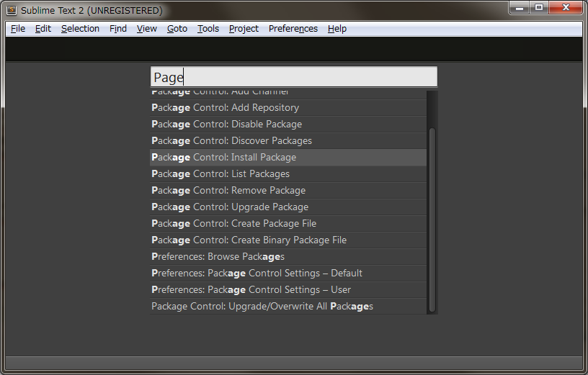
Task: Select 'Package Control: Disable Package'
Action: click(288, 124)
